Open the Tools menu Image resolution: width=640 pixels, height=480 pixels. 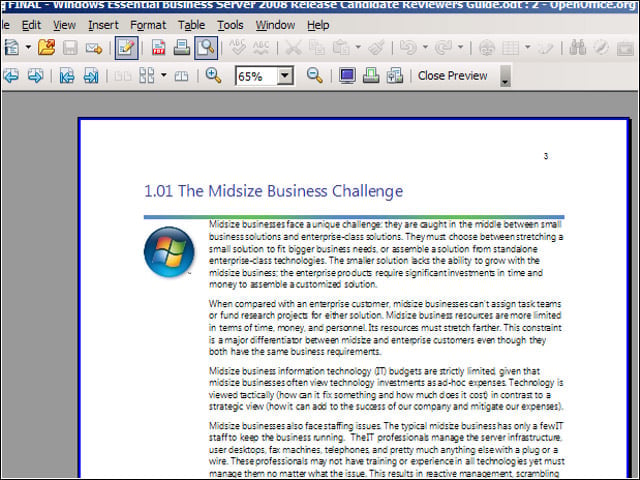coord(230,25)
